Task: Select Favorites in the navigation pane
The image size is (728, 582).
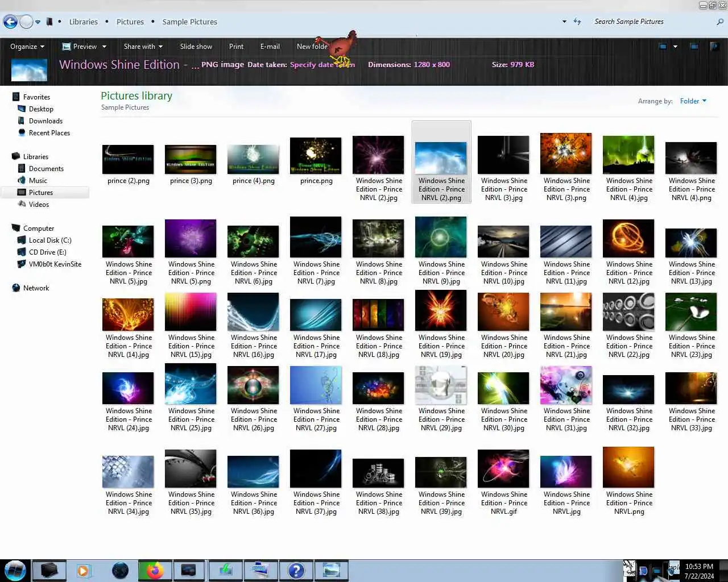Action: point(36,97)
